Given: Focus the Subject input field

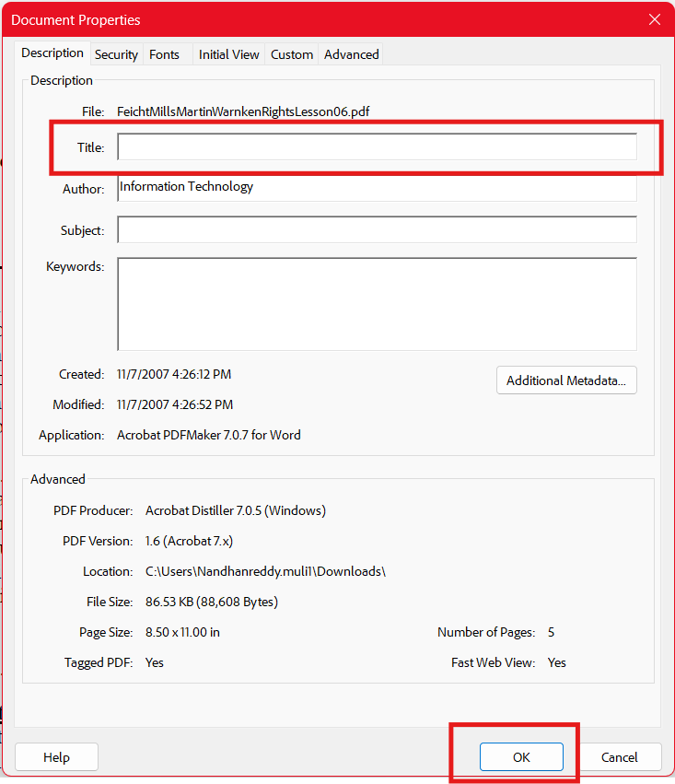Looking at the screenshot, I should 378,229.
